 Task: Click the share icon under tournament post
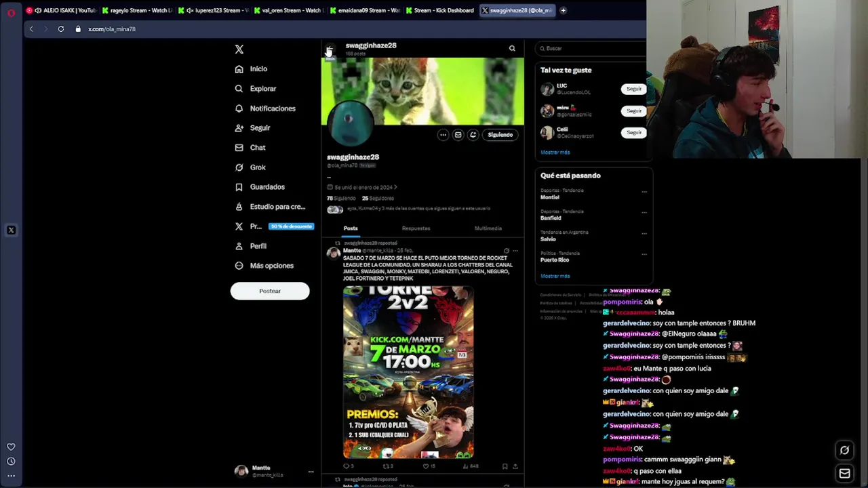point(515,466)
